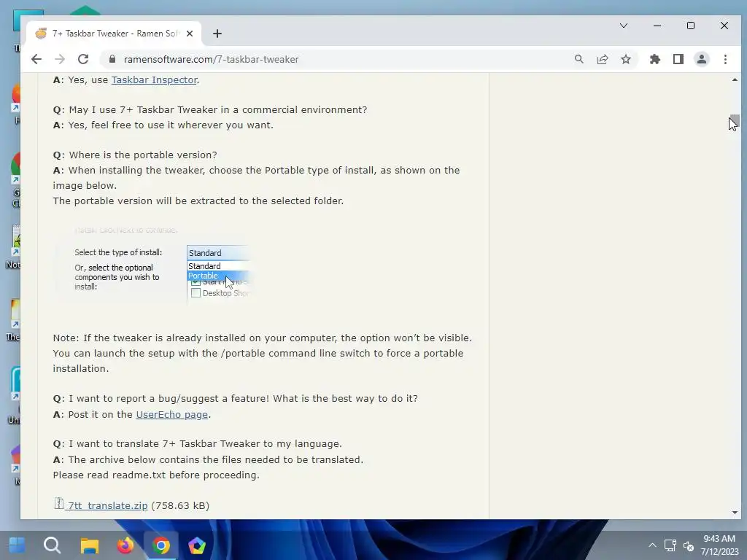Click the Chrome taskbar icon
Screen dimensions: 747x560
click(161, 545)
